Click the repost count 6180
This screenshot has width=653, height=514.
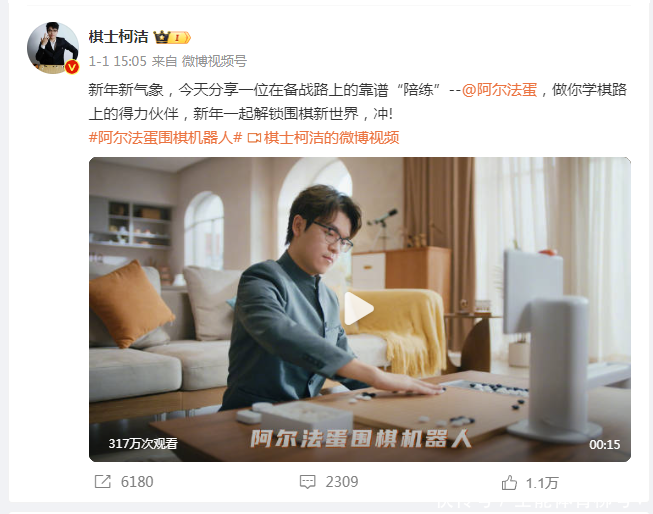pos(137,482)
